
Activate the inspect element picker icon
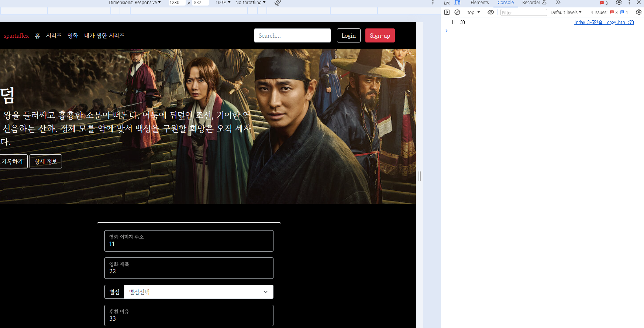click(x=447, y=2)
